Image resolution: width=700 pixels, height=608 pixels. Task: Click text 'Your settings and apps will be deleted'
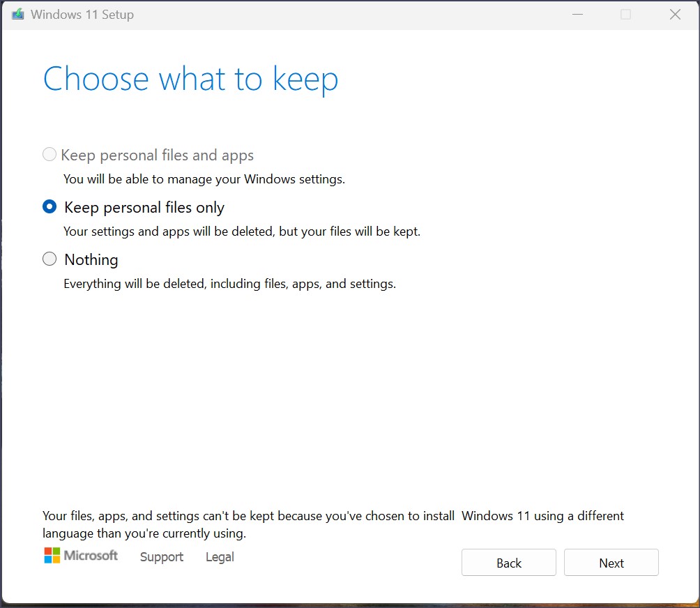[169, 231]
